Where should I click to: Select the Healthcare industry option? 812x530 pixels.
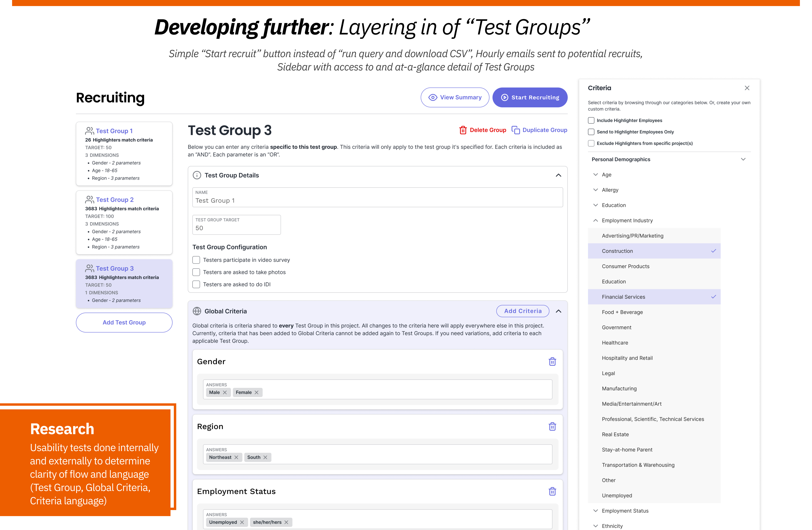tap(654, 343)
